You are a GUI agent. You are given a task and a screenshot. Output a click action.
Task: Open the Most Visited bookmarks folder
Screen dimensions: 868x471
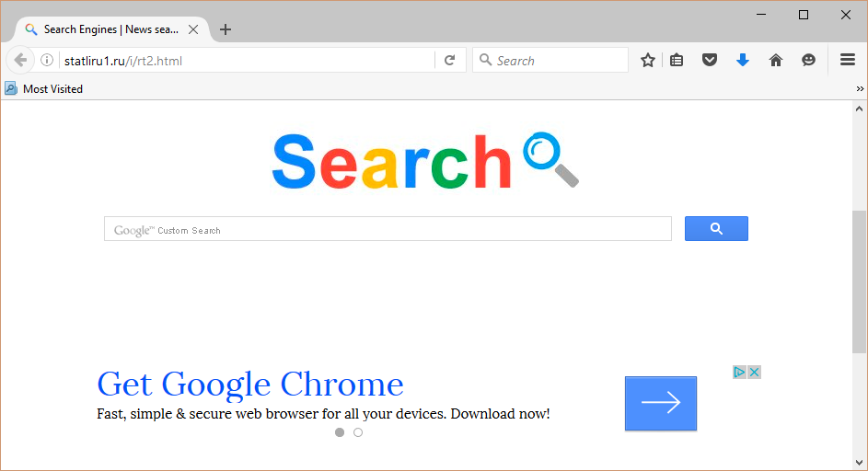point(44,88)
